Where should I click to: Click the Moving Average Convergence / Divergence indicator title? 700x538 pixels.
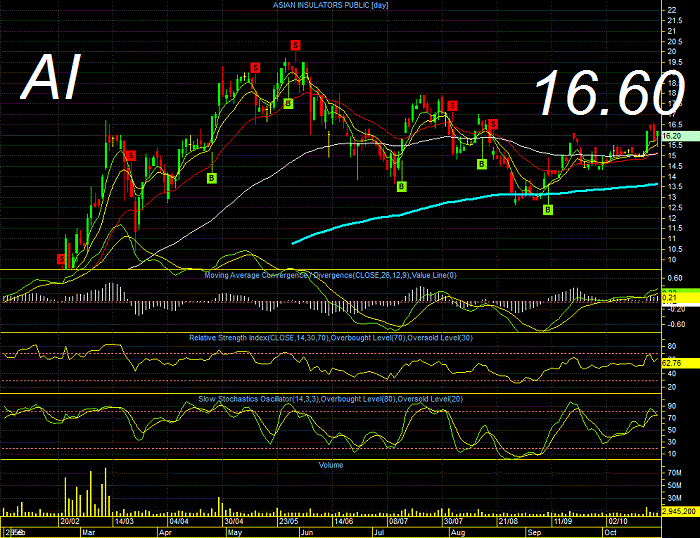[330, 275]
